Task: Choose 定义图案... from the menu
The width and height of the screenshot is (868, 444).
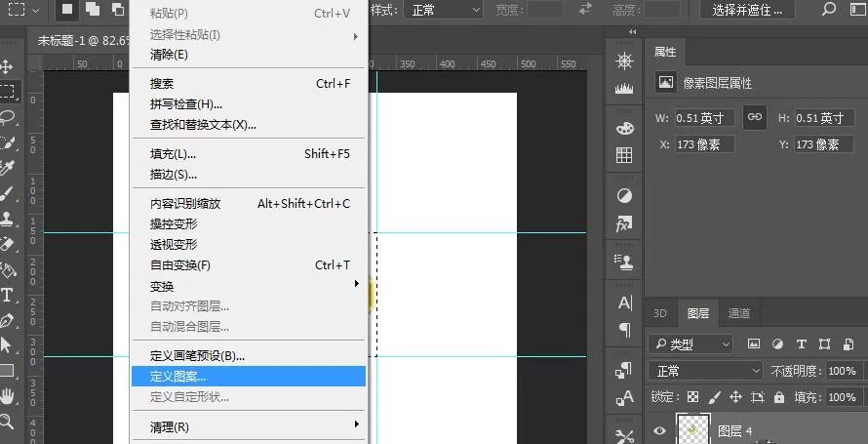Action: pos(248,377)
